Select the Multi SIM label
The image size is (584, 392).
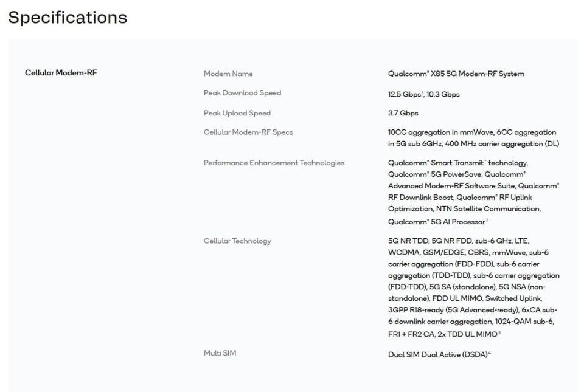click(220, 354)
